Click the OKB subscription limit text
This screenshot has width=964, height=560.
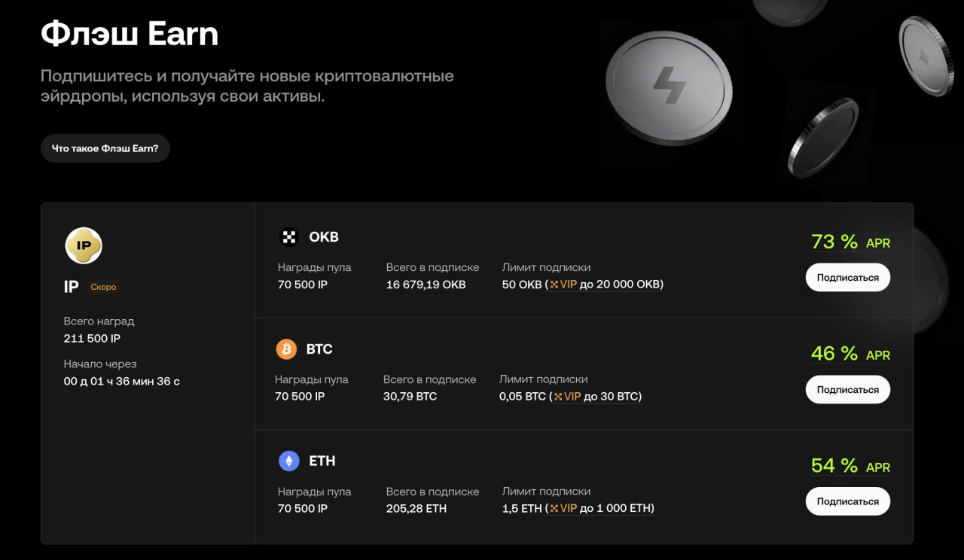pos(582,285)
